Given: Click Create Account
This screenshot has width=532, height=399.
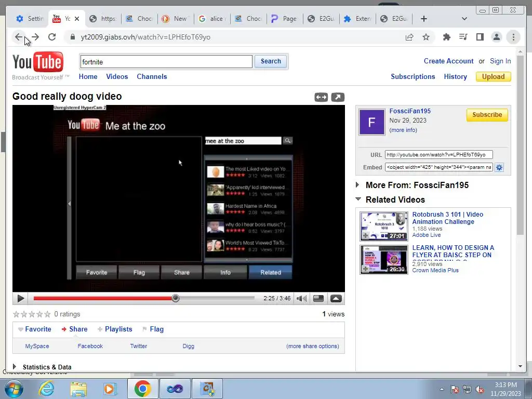Looking at the screenshot, I should 448,61.
